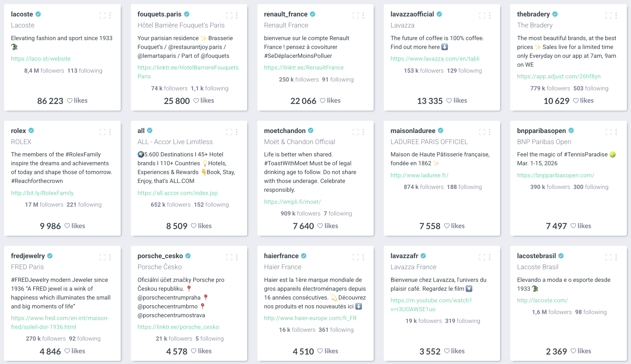The width and height of the screenshot is (631, 364).
Task: Open more options on lacostebrasil card
Action: 616,257
